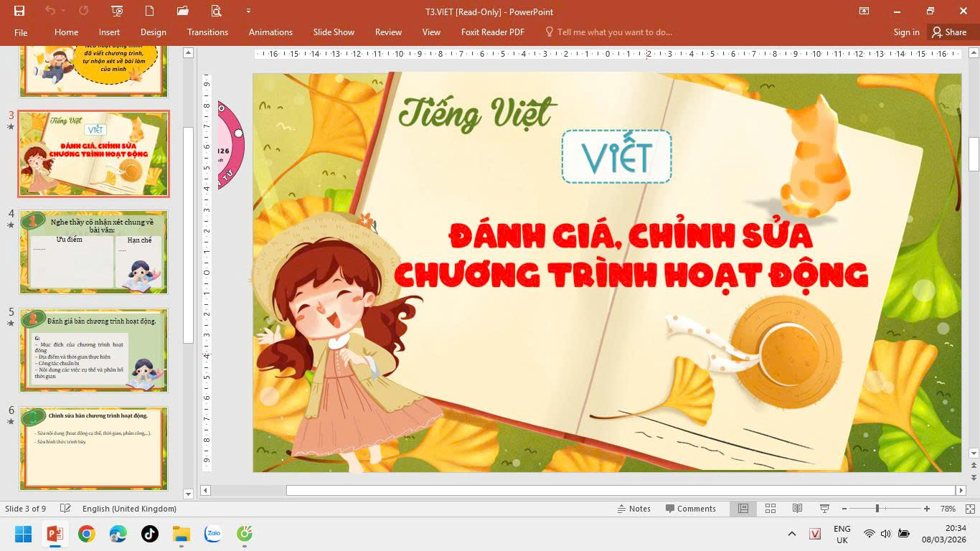Launch Slide Show from status bar icon
The height and width of the screenshot is (551, 980).
pyautogui.click(x=824, y=509)
